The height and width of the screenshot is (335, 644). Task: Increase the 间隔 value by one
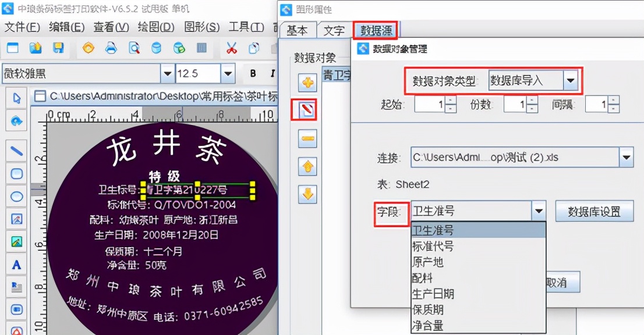coord(614,101)
